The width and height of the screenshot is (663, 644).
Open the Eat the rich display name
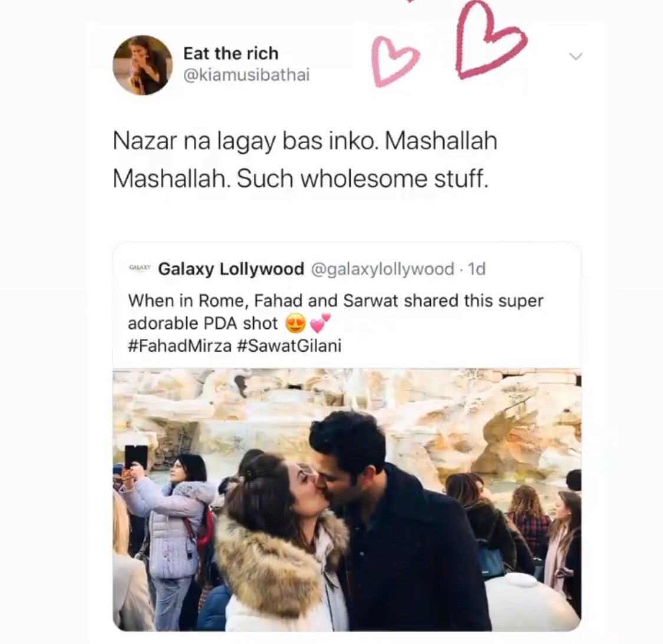point(231,54)
